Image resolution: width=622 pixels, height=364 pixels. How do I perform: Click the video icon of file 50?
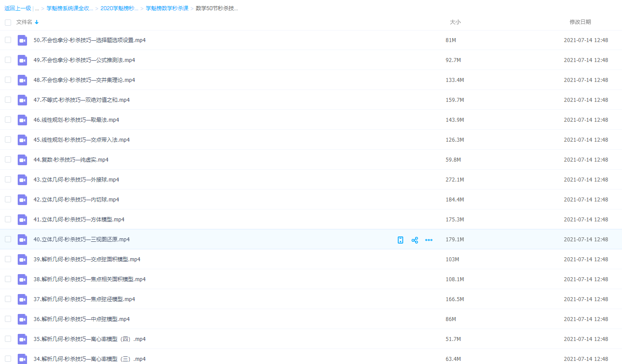pyautogui.click(x=22, y=40)
